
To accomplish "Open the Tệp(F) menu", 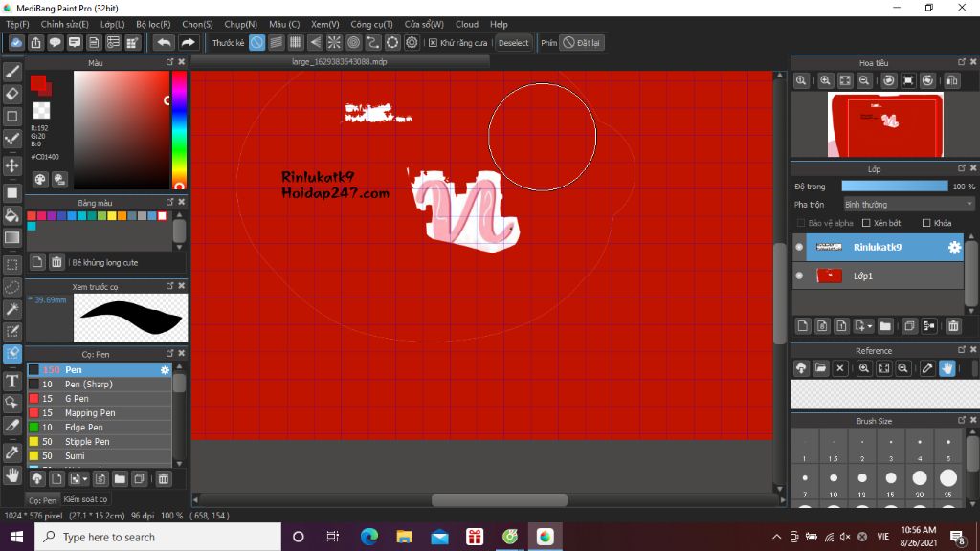I will click(x=17, y=24).
